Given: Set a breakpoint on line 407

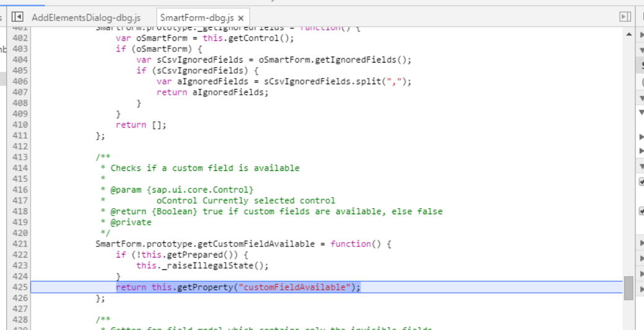Looking at the screenshot, I should click(19, 92).
